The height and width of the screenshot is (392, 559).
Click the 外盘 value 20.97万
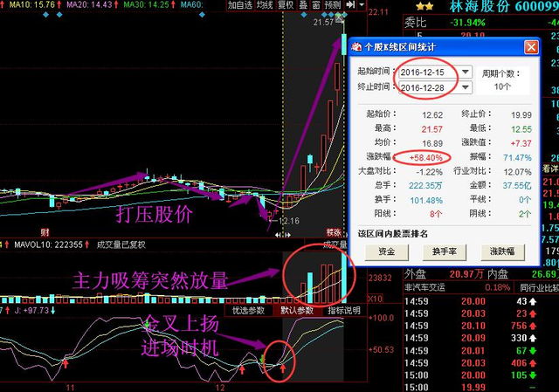[466, 274]
